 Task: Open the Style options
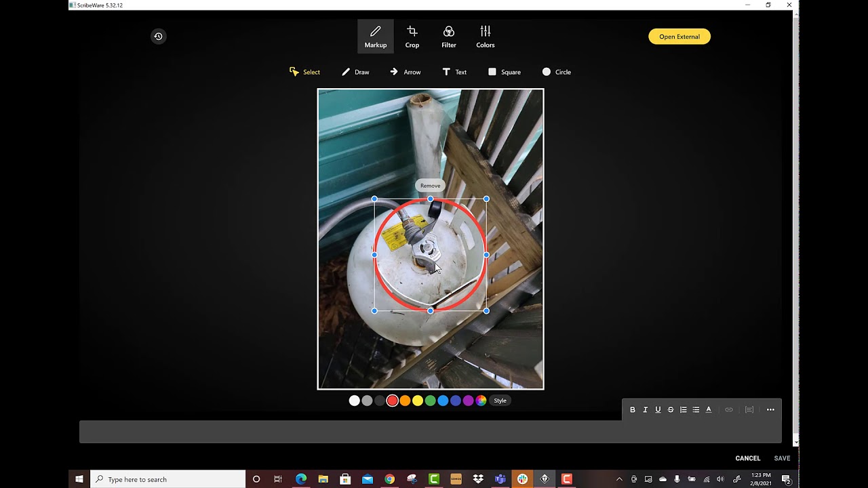click(500, 401)
